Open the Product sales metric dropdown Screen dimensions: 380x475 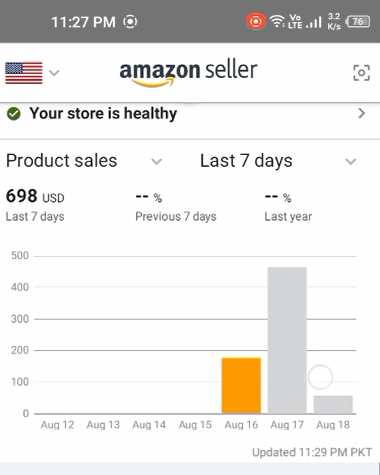coord(84,161)
